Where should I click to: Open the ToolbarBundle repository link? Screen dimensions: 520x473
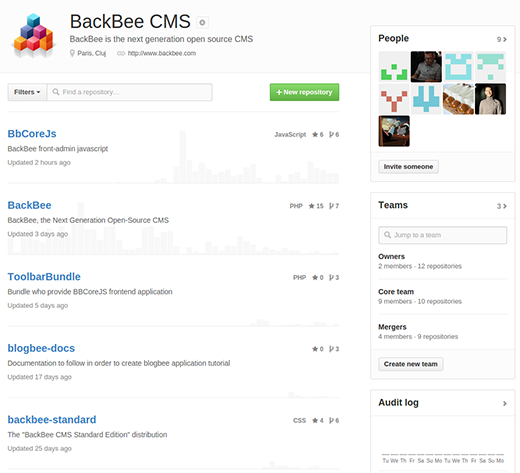(44, 277)
